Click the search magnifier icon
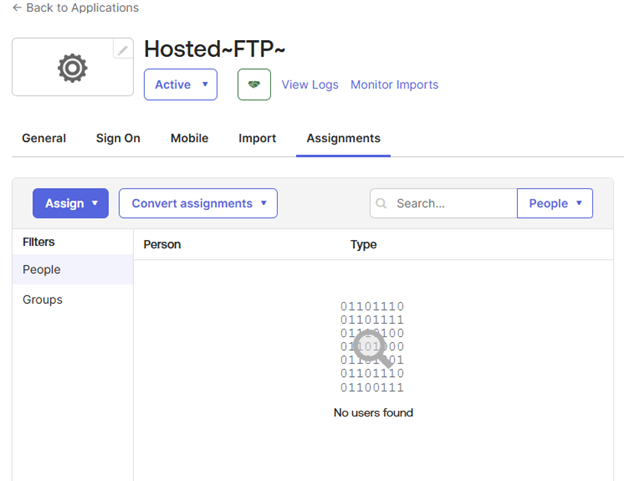 381,203
